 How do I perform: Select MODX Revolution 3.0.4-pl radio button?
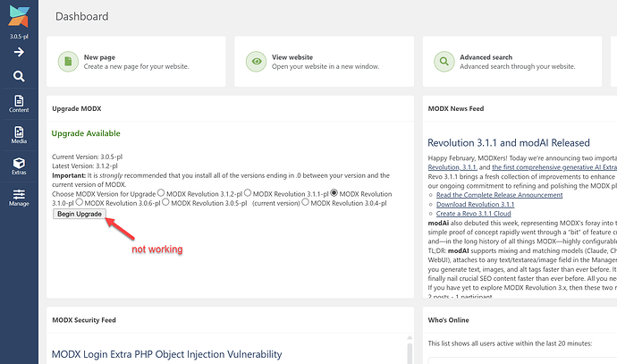(305, 202)
